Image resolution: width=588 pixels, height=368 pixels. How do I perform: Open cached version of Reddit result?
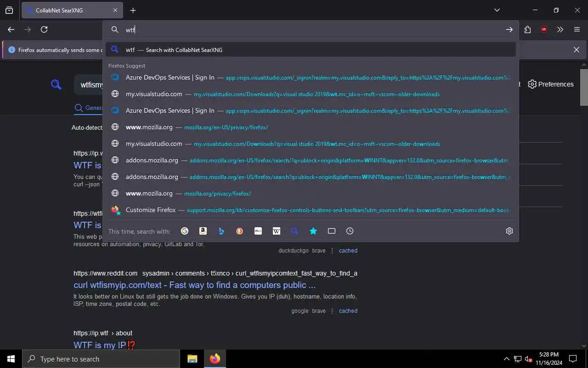coord(348,311)
